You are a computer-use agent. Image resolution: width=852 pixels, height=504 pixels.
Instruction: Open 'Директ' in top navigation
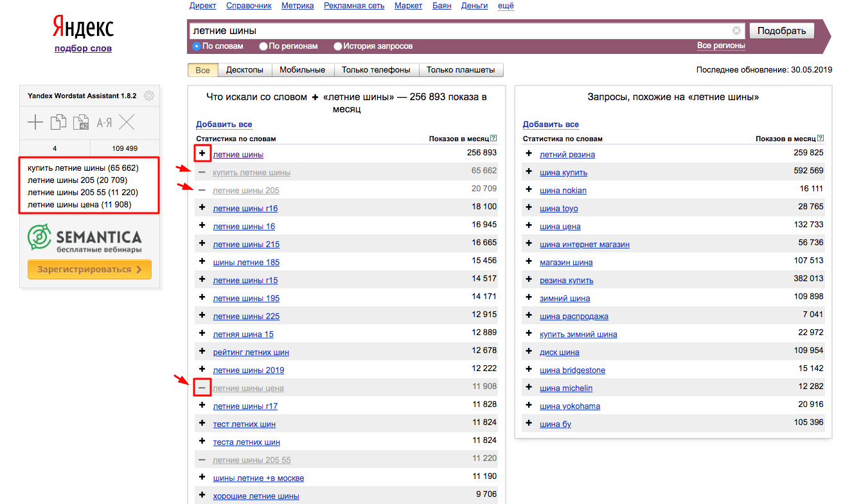203,6
